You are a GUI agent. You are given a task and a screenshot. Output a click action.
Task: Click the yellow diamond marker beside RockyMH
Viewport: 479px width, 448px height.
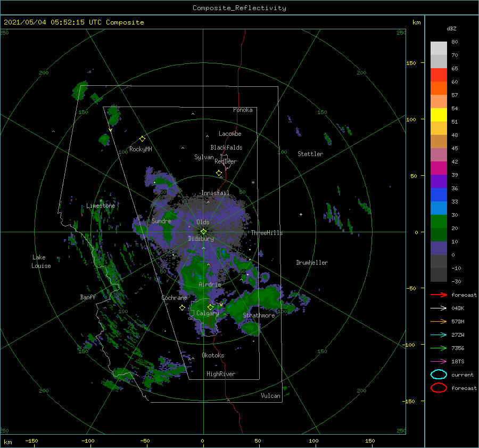tap(142, 139)
